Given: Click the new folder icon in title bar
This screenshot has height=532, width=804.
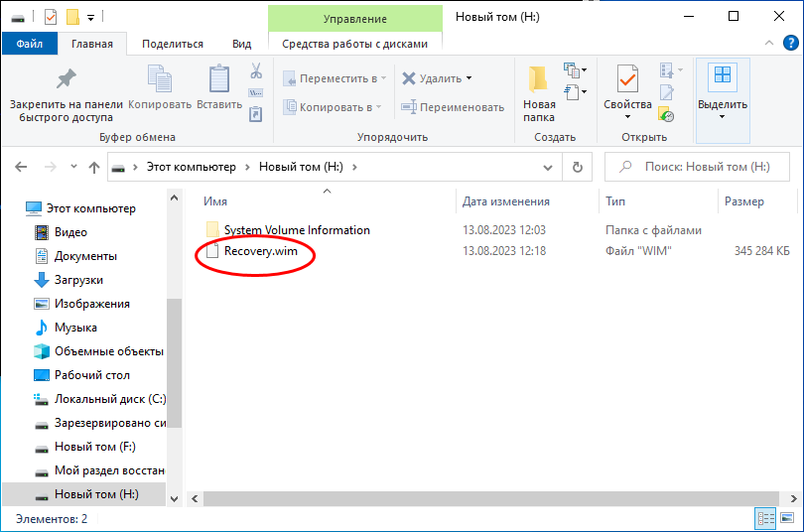Looking at the screenshot, I should (x=72, y=18).
